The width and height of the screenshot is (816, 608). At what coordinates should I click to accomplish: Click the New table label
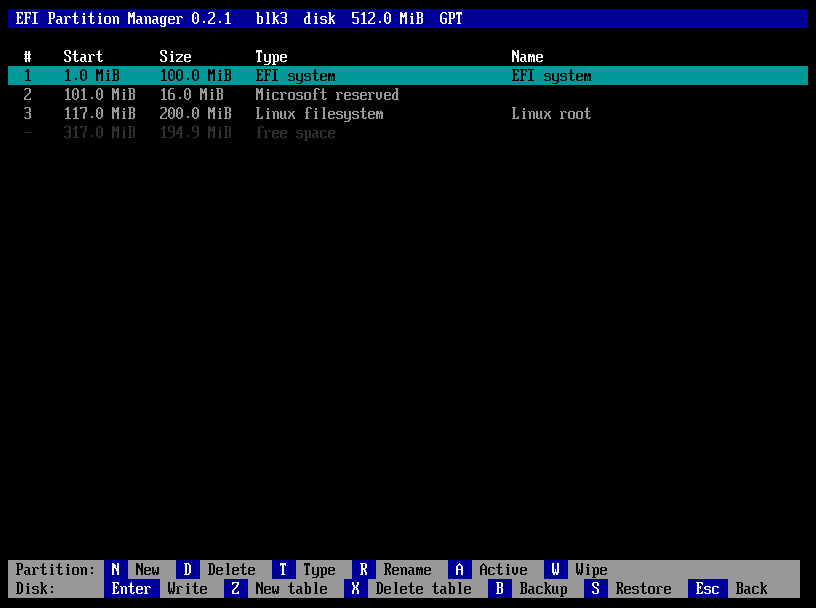pyautogui.click(x=291, y=589)
